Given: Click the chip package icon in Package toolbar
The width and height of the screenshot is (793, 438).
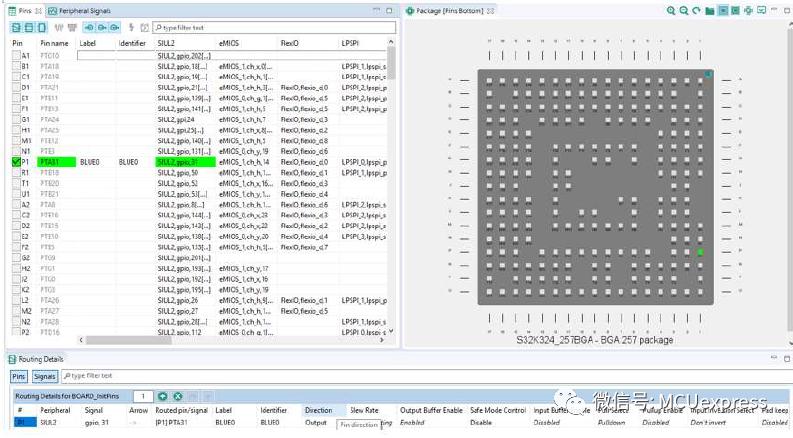Looking at the screenshot, I should [x=748, y=11].
